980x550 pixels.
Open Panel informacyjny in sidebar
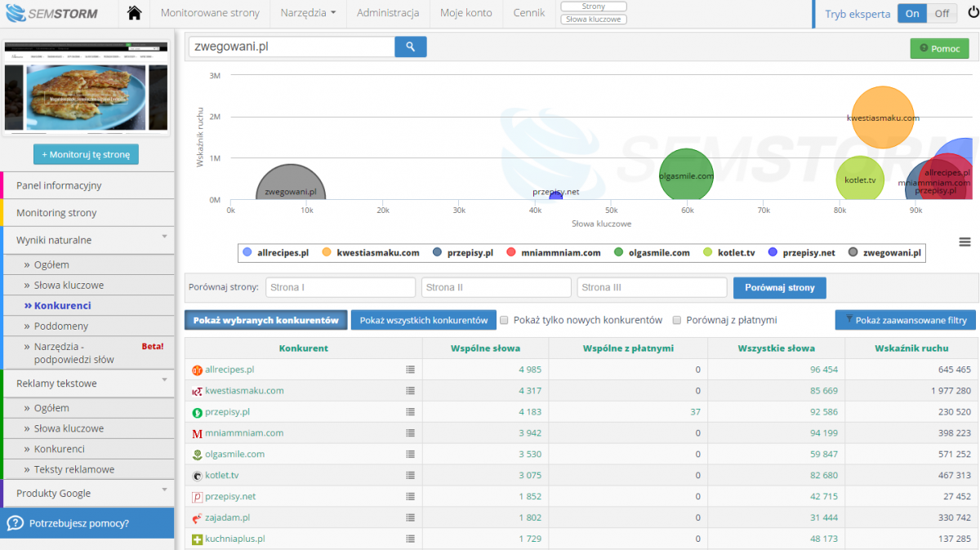pos(87,185)
